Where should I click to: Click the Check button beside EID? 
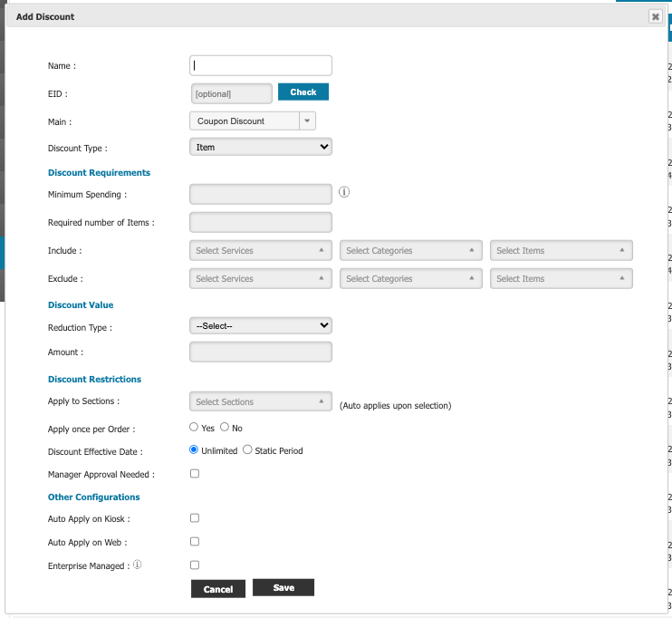(302, 92)
